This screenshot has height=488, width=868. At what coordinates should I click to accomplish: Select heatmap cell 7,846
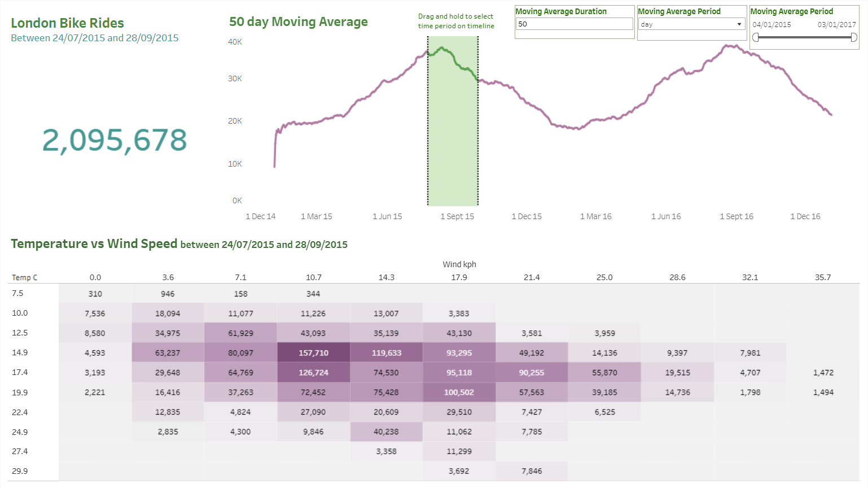532,470
